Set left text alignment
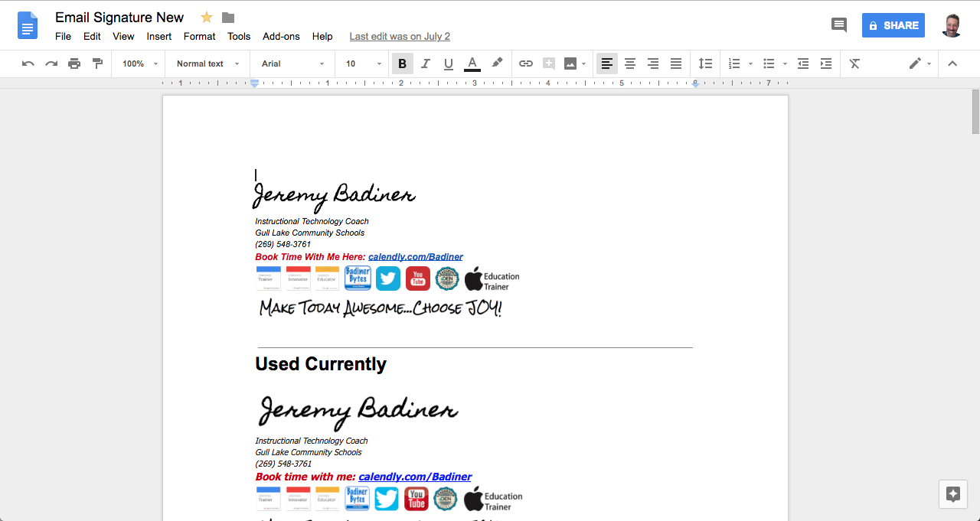980x521 pixels. 607,63
